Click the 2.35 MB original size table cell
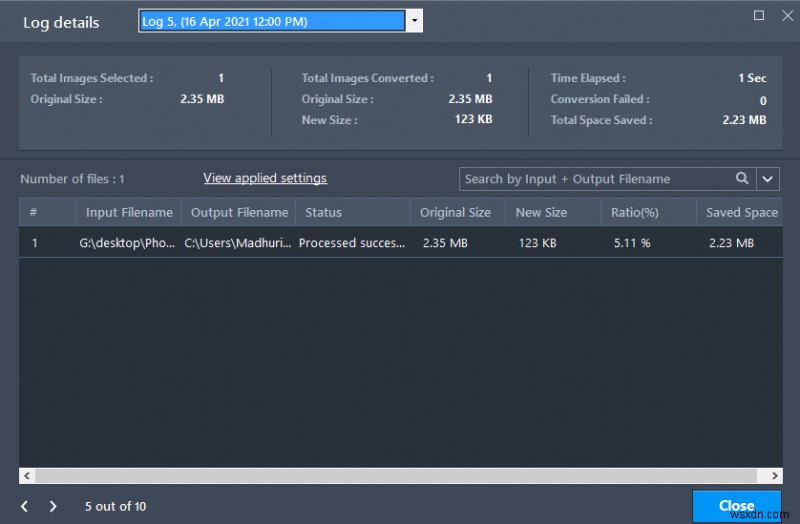Screen dimensions: 800x524 point(445,243)
